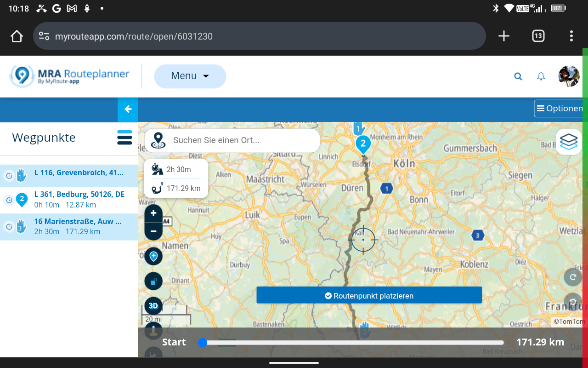588x368 pixels.
Task: Select the myrouteapp.com URL address bar
Action: pyautogui.click(x=259, y=36)
